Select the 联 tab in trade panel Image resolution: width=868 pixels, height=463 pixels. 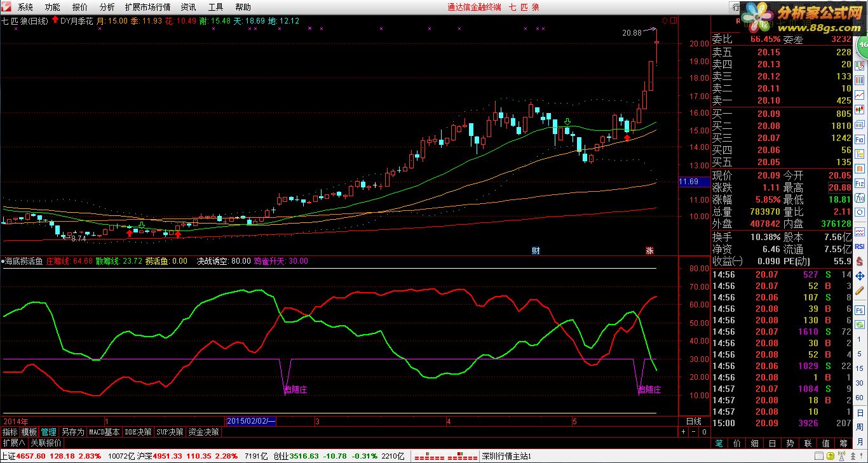[x=808, y=443]
